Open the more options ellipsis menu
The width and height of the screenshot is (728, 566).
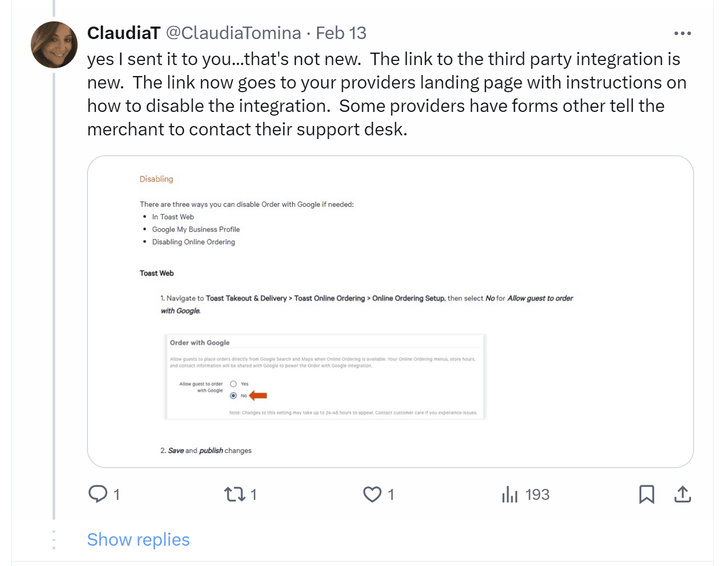682,33
